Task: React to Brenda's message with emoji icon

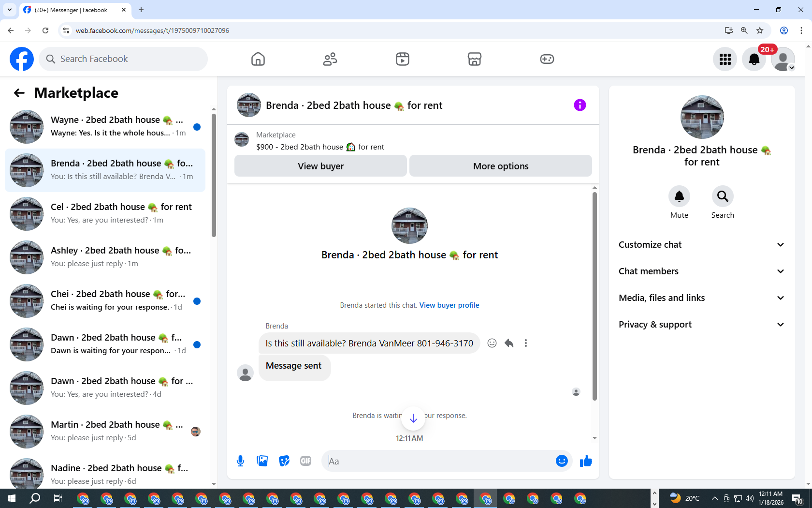Action: (x=492, y=343)
